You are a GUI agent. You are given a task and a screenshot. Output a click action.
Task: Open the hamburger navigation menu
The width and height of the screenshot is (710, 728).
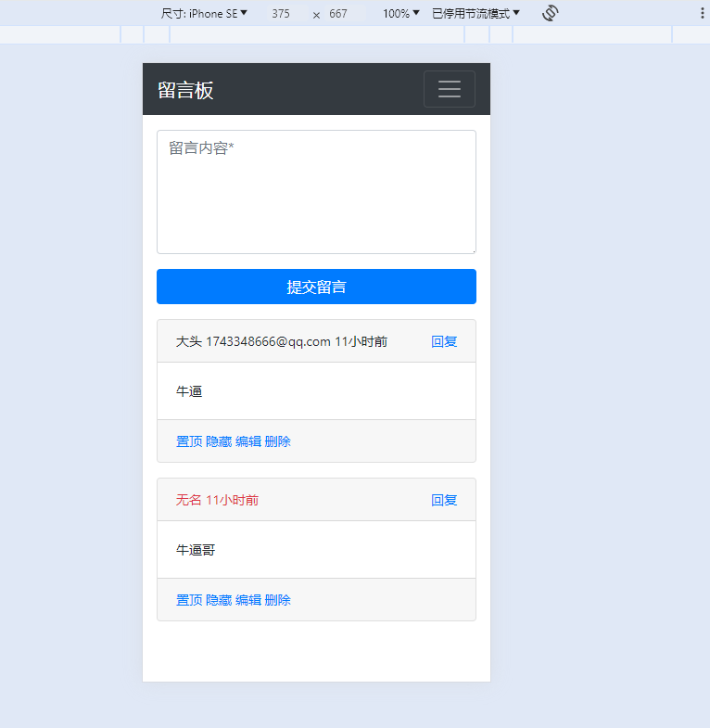pos(450,89)
